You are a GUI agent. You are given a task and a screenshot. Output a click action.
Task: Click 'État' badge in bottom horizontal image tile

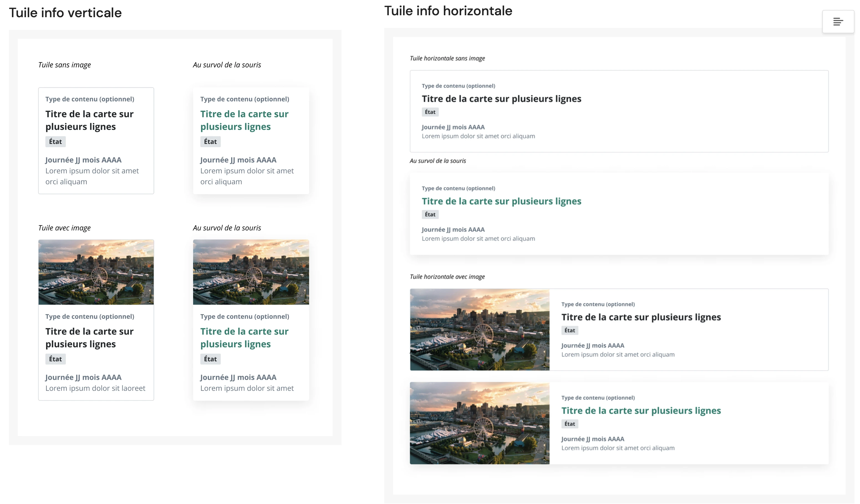(569, 424)
